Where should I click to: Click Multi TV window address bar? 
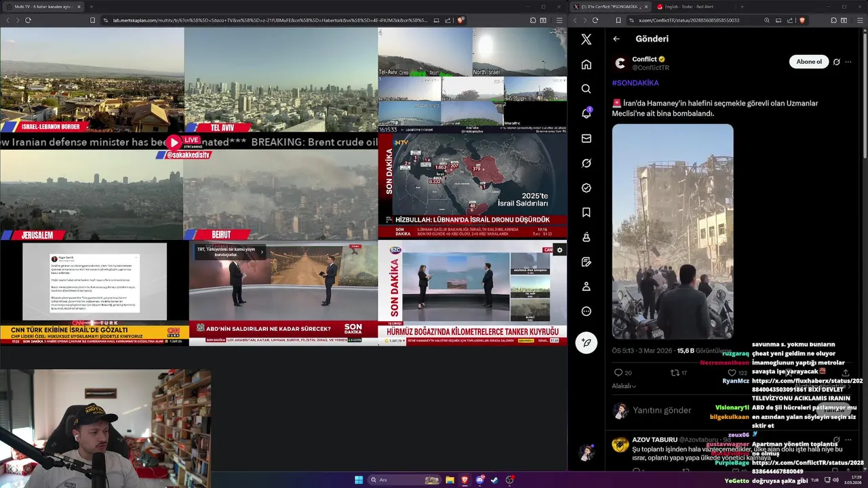click(x=270, y=20)
